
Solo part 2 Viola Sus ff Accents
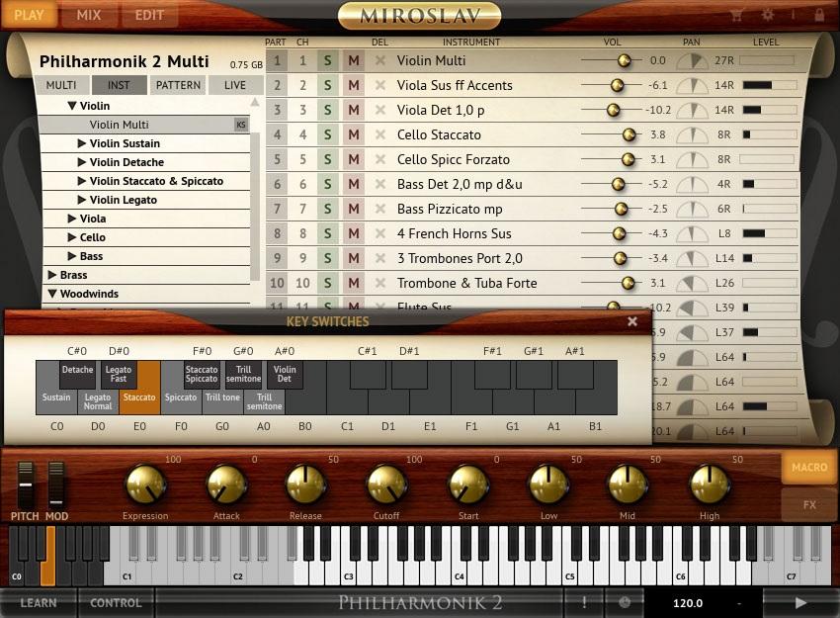pyautogui.click(x=328, y=85)
